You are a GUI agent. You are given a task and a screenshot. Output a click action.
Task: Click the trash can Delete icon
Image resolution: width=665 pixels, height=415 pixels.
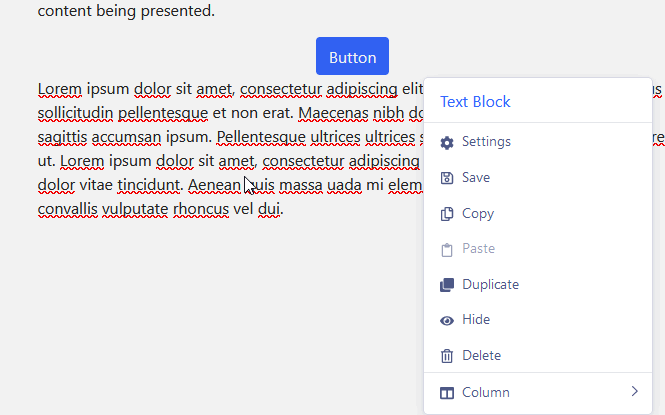click(x=447, y=356)
